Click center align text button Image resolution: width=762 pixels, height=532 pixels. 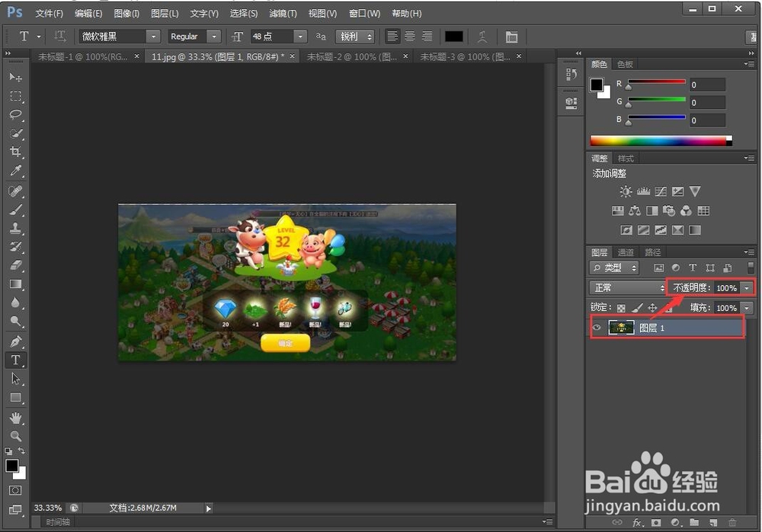[410, 37]
